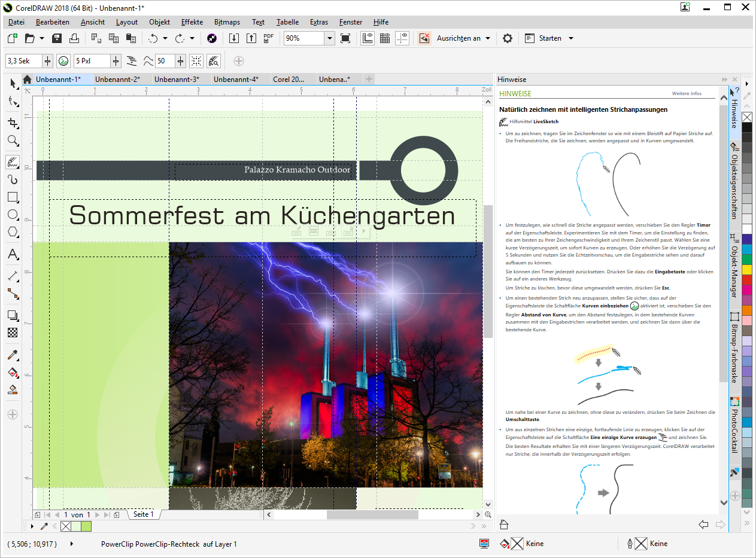Open the zoom level 90% dropdown
Screen dimensions: 756x558
point(329,38)
